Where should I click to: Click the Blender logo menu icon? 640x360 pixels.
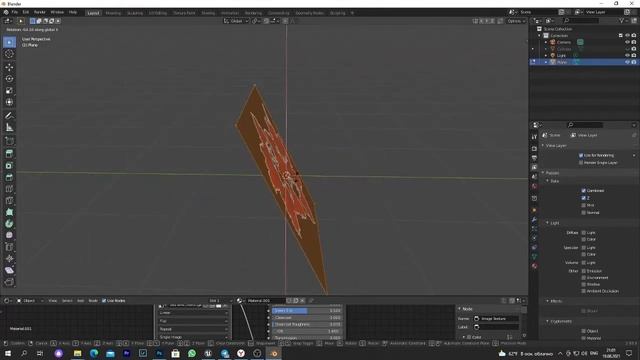click(x=6, y=12)
